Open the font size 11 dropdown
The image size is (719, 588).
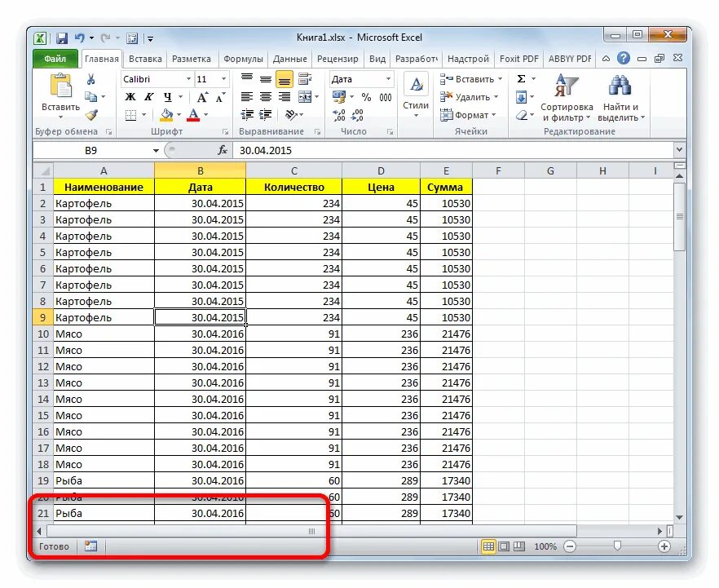pyautogui.click(x=223, y=79)
